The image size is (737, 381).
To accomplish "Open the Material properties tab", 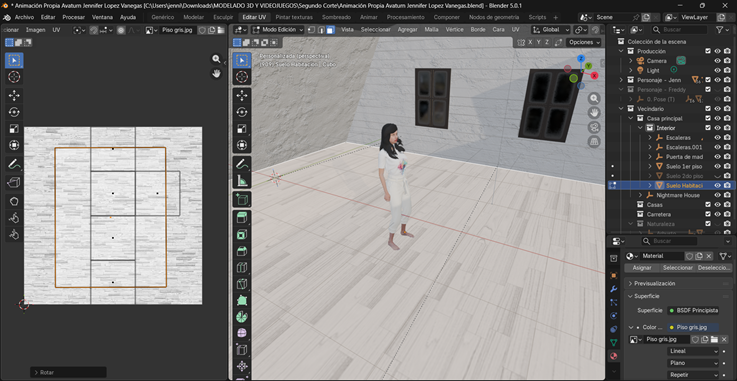I will click(x=613, y=356).
